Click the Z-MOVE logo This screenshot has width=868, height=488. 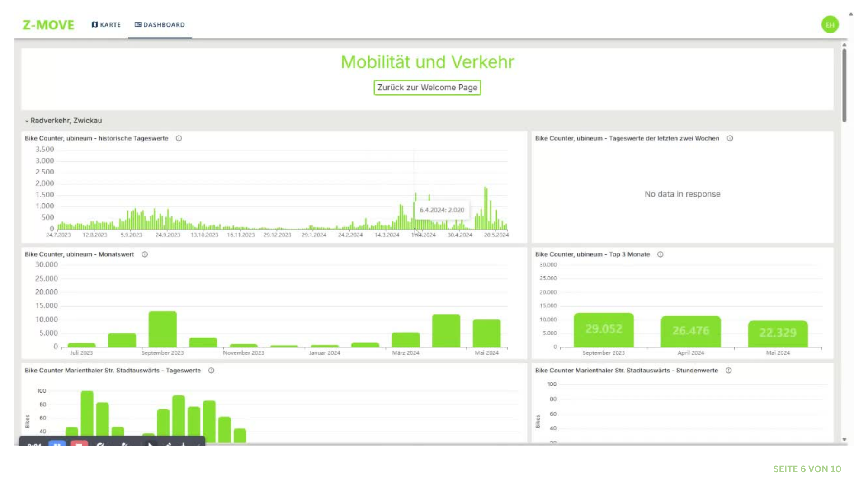pyautogui.click(x=48, y=25)
